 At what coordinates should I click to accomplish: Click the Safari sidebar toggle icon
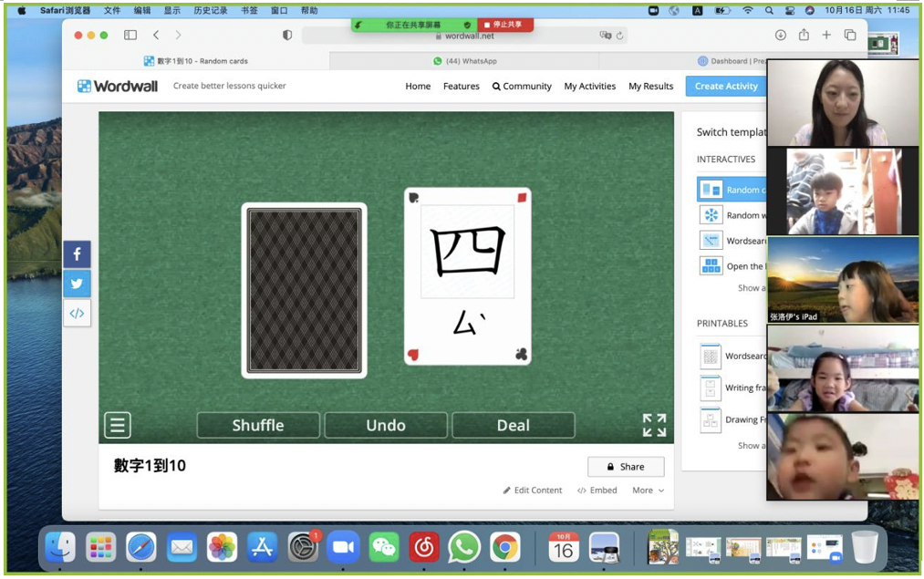coord(130,35)
